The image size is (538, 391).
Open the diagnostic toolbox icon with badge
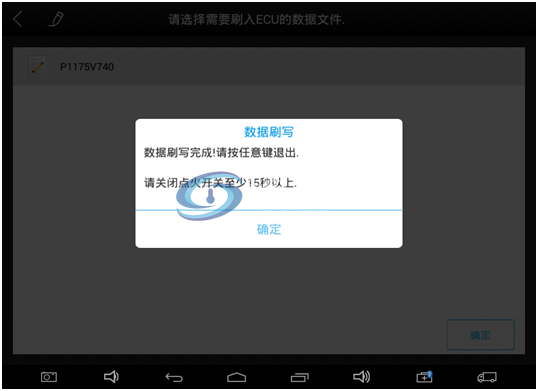[x=424, y=377]
